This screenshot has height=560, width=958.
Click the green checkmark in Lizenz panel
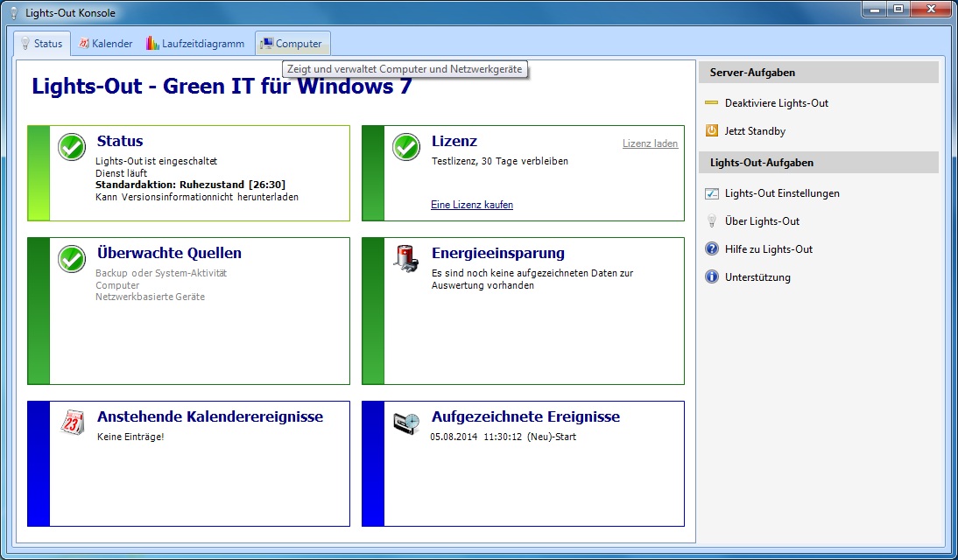(406, 147)
